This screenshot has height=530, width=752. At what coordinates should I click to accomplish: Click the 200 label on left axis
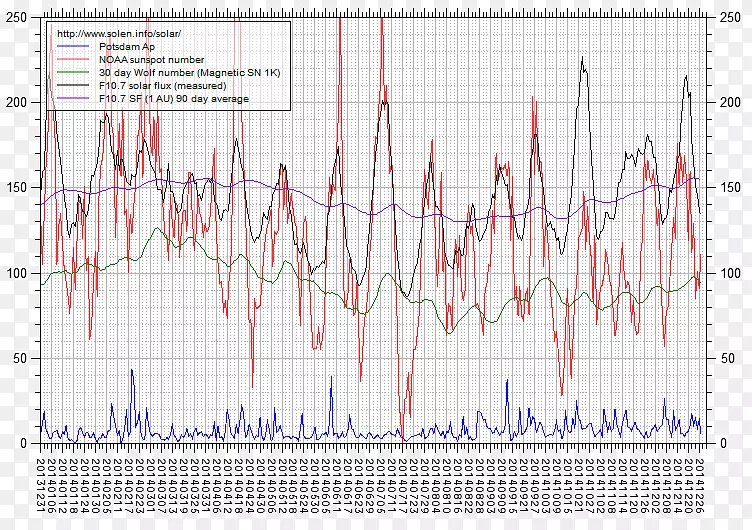[x=19, y=102]
